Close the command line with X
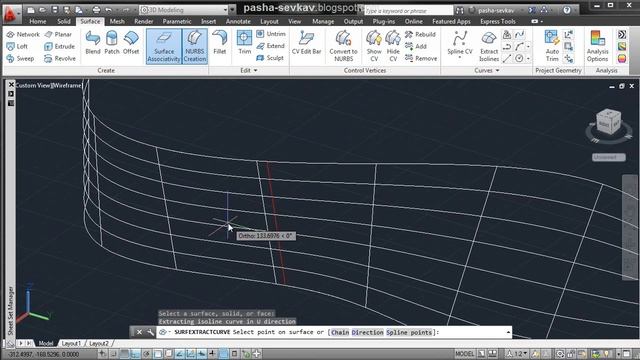This screenshot has height=360, width=640. click(x=139, y=332)
